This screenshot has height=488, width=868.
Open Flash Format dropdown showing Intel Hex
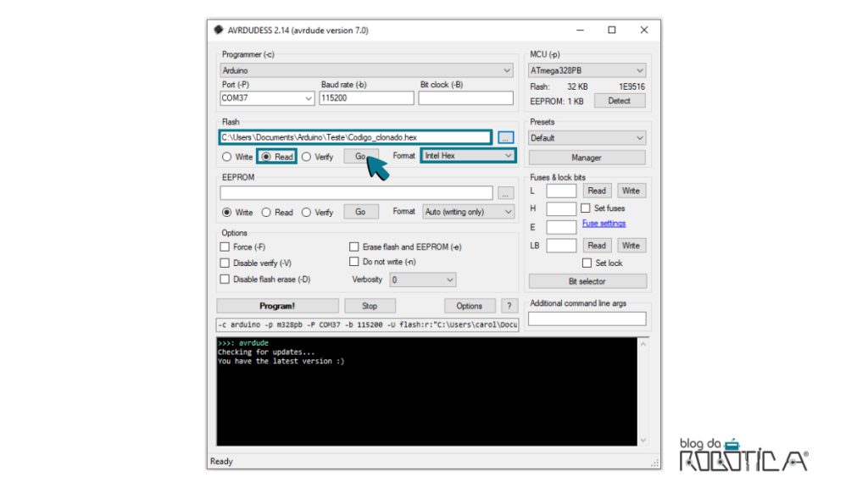point(468,156)
